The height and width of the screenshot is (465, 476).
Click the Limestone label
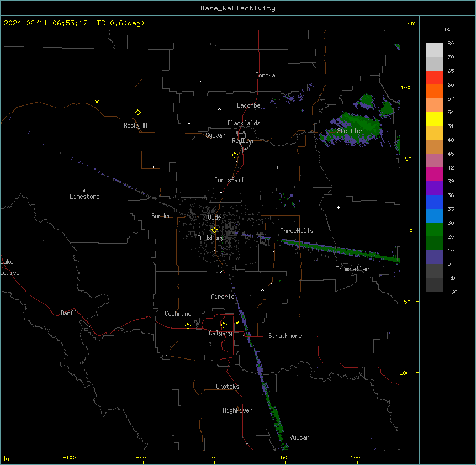(84, 197)
